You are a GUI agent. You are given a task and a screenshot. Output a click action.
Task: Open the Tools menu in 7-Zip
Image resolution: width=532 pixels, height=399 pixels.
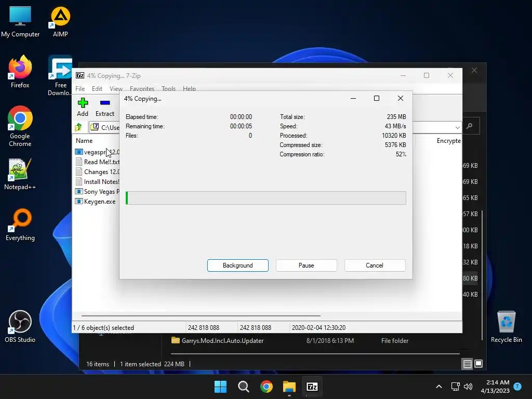tap(169, 88)
